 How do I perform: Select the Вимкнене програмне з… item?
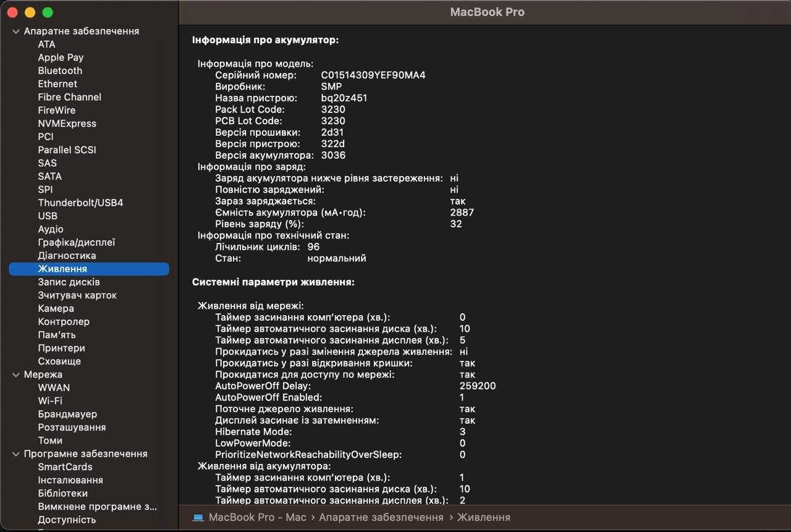coord(98,506)
